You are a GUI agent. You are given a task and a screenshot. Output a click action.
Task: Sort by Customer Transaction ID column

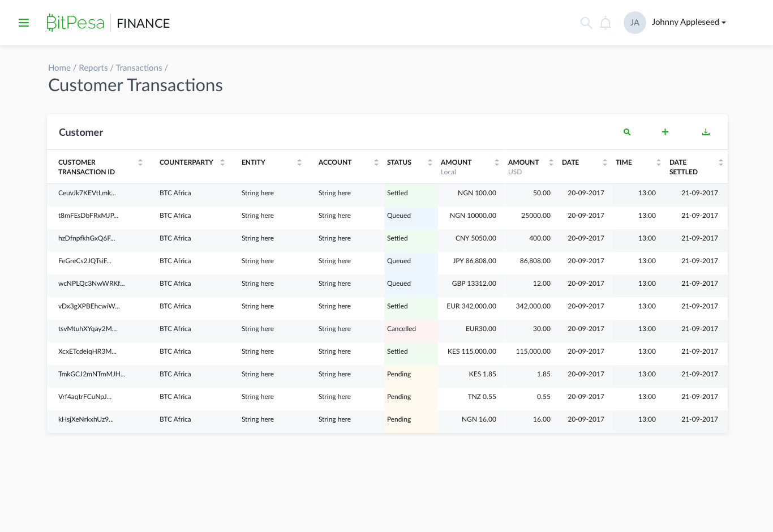pyautogui.click(x=140, y=162)
